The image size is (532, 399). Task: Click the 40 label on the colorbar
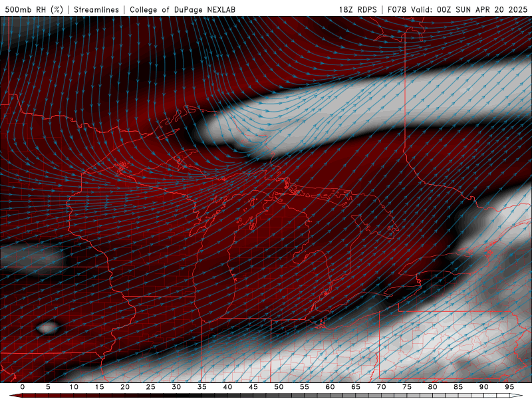point(227,387)
